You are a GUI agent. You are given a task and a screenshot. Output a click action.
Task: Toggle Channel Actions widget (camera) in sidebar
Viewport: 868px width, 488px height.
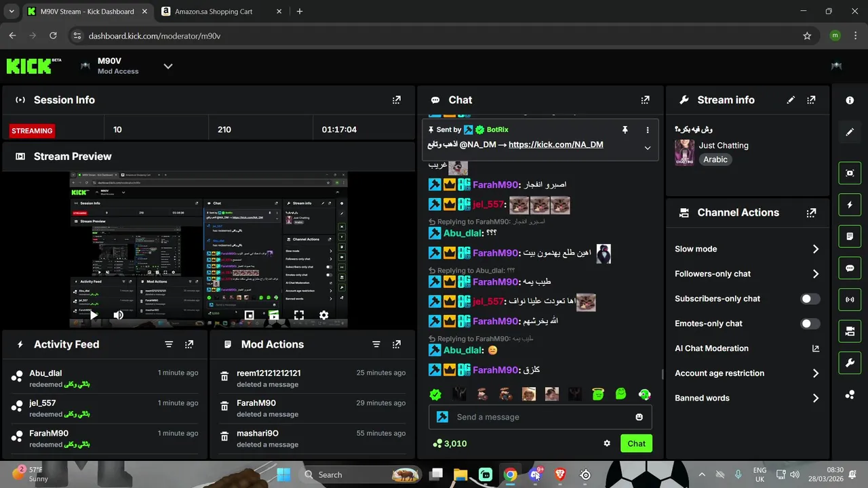click(x=850, y=331)
